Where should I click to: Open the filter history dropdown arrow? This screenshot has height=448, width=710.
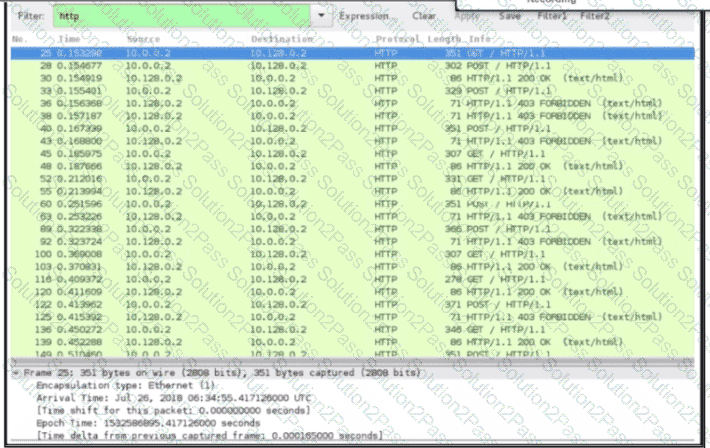(321, 17)
